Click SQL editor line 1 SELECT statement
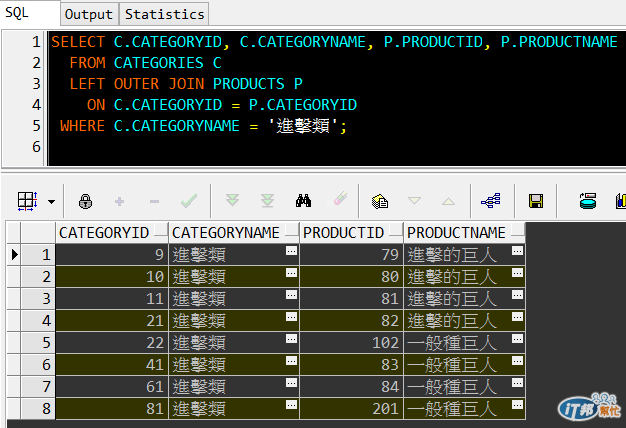This screenshot has width=626, height=428. coord(335,42)
